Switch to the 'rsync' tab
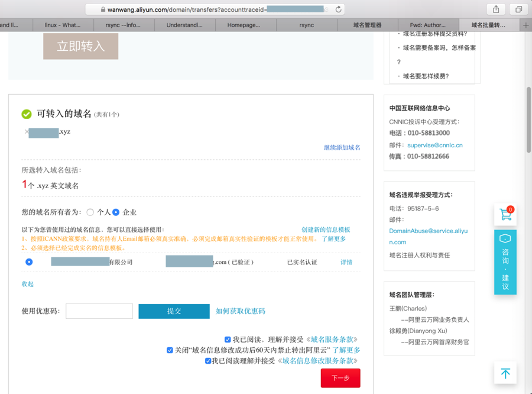Image resolution: width=532 pixels, height=394 pixels. click(307, 25)
